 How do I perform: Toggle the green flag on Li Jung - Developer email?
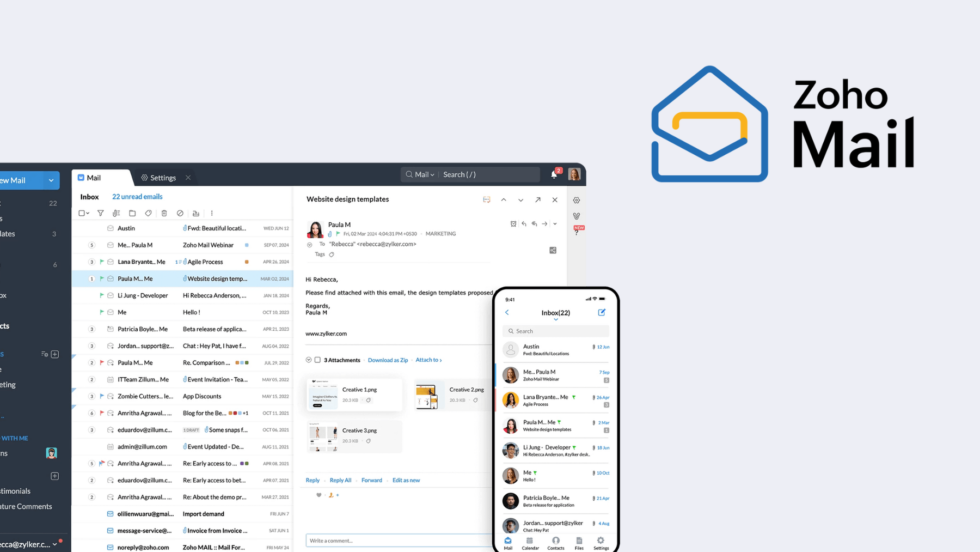pyautogui.click(x=102, y=295)
